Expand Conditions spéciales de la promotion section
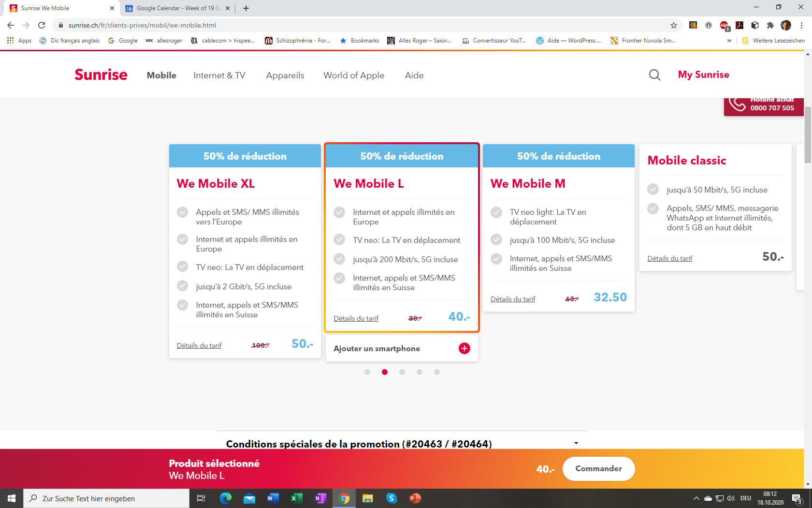Viewport: 812px width, 508px height. [576, 443]
